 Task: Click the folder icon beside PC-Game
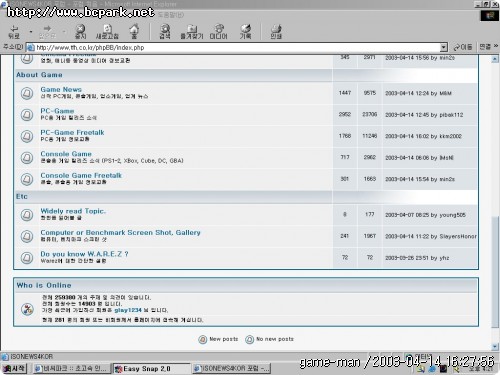[27, 115]
